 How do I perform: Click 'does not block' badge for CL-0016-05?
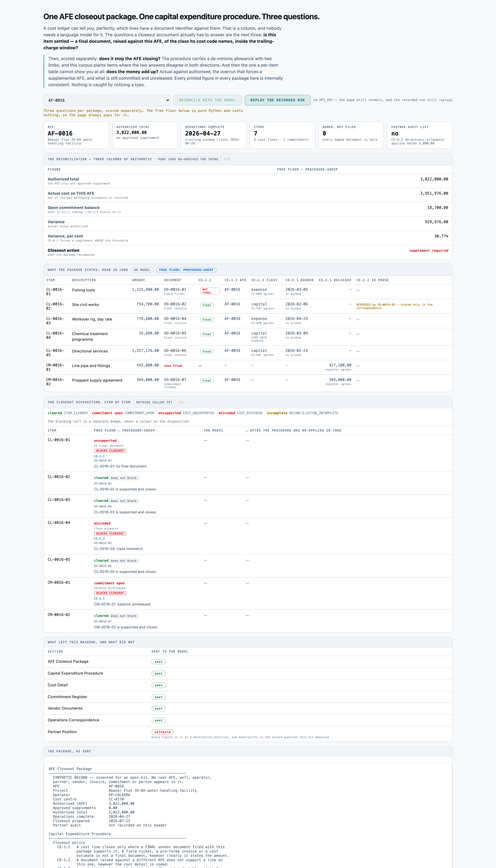124,561
